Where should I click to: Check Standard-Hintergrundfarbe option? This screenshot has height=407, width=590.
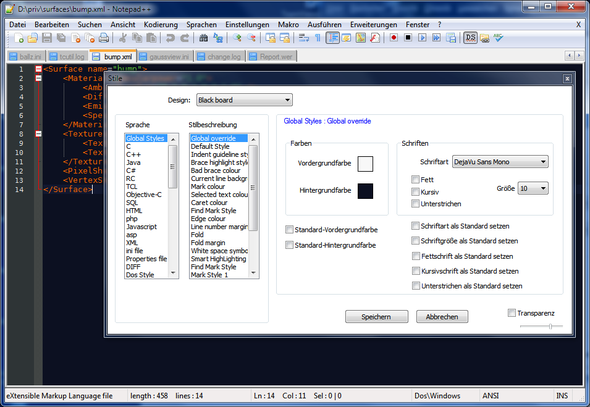tap(289, 245)
